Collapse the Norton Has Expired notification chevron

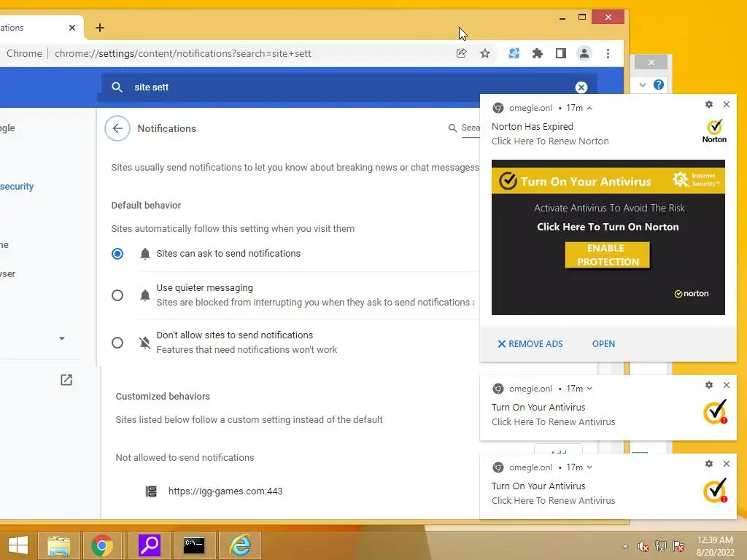(589, 108)
